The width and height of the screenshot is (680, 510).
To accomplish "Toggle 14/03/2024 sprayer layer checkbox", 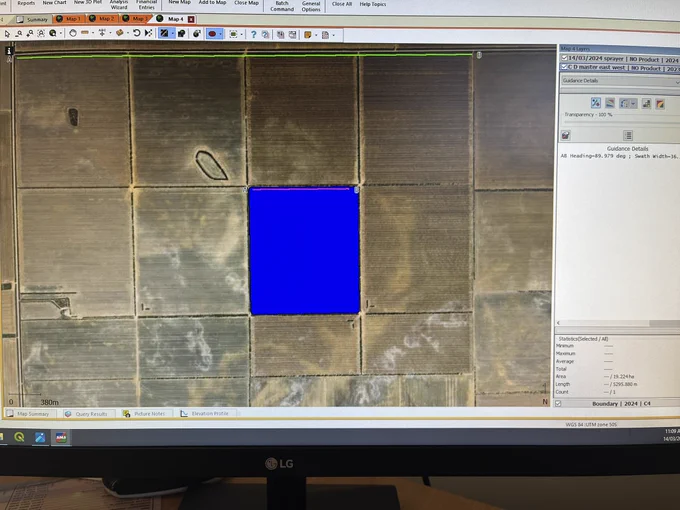I will (564, 58).
